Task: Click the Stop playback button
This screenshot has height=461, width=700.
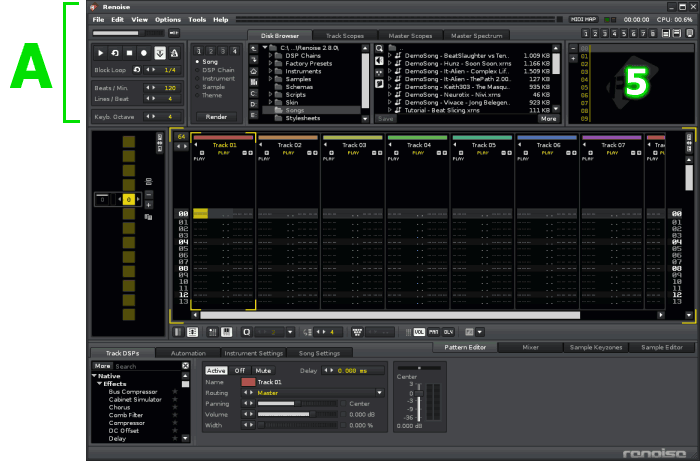Action: pos(129,53)
